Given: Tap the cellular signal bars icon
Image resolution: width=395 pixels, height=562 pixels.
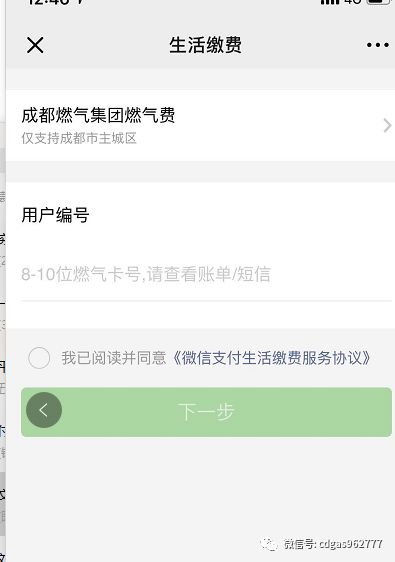Looking at the screenshot, I should [330, 2].
